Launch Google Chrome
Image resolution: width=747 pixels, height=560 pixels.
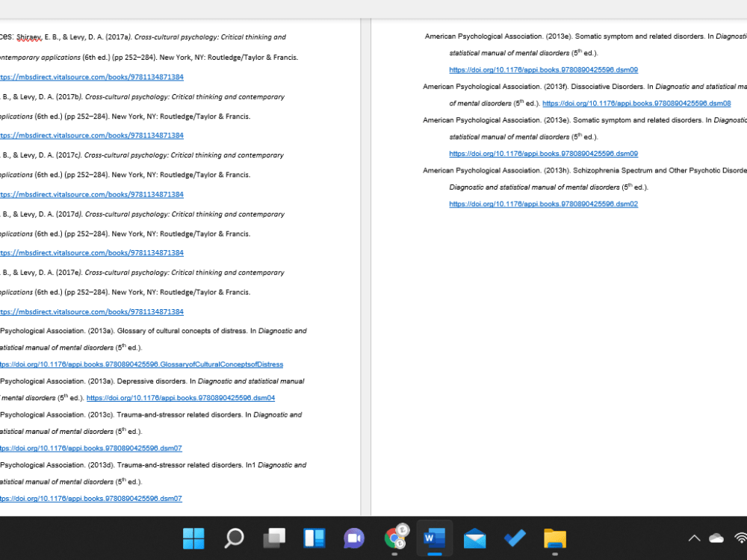pyautogui.click(x=394, y=538)
